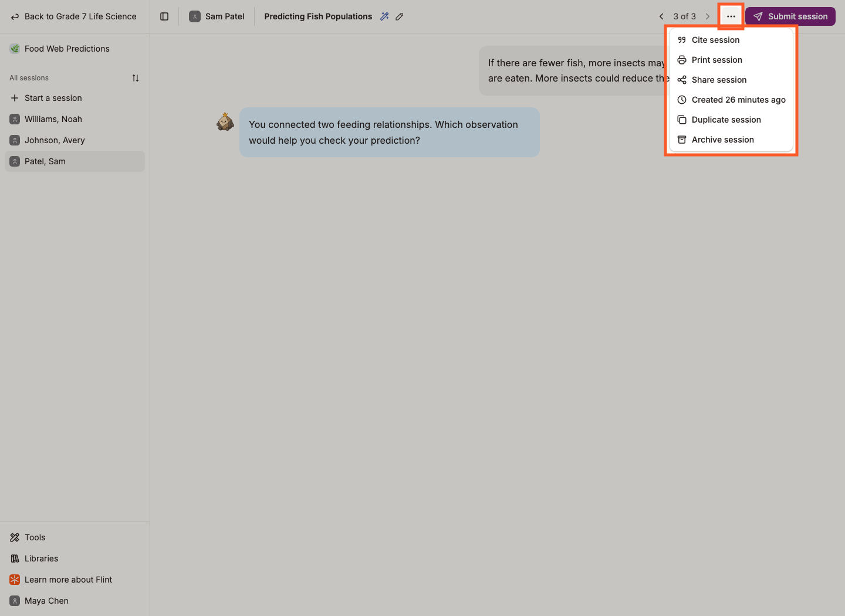Sort sessions with the sort arrows icon
Screen dimensions: 845x616
[x=136, y=78]
